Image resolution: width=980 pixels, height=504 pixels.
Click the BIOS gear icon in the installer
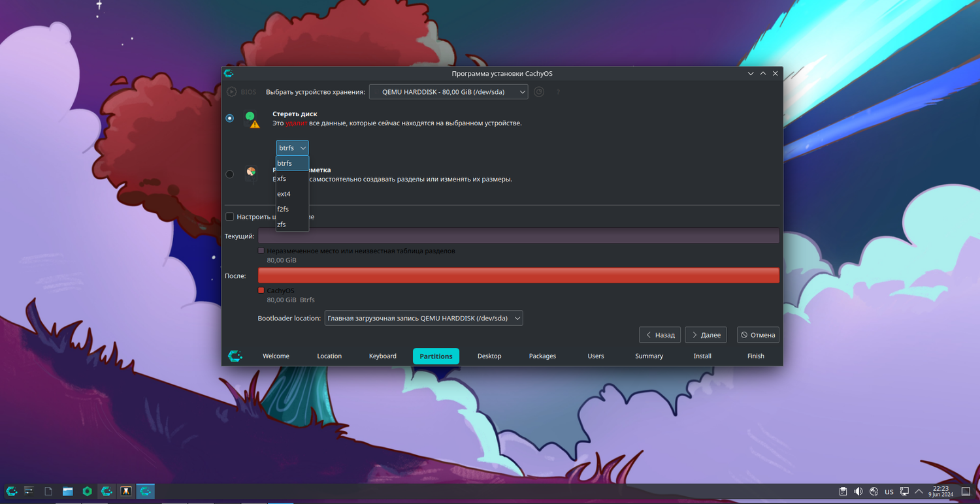(231, 92)
